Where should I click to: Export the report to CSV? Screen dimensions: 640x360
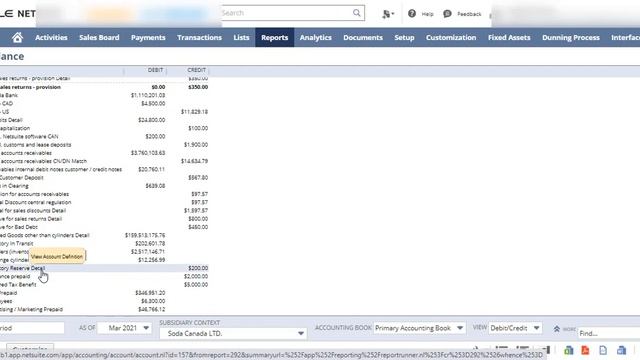603,350
